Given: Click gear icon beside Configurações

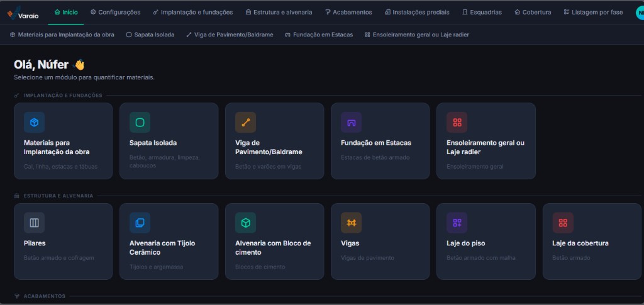Looking at the screenshot, I should click(93, 13).
